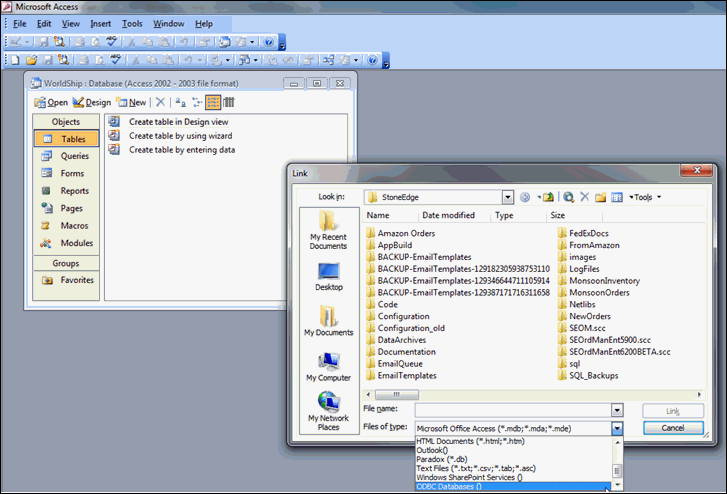Toggle List view in database window
Image resolution: width=727 pixels, height=494 pixels.
coord(213,102)
